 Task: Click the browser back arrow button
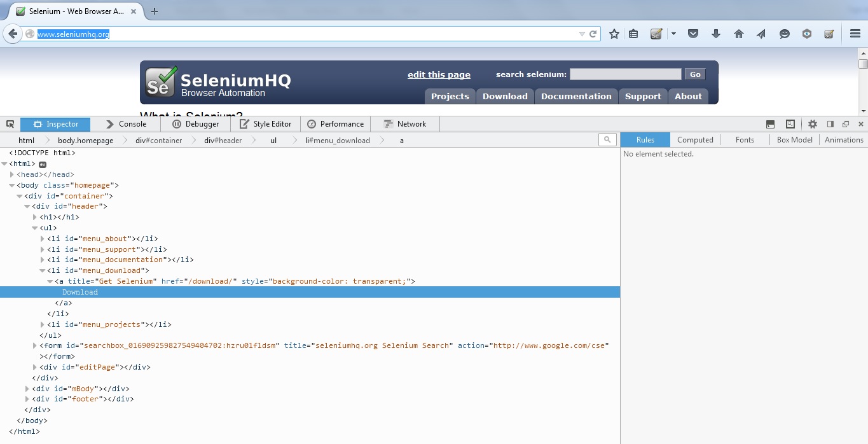(x=12, y=34)
